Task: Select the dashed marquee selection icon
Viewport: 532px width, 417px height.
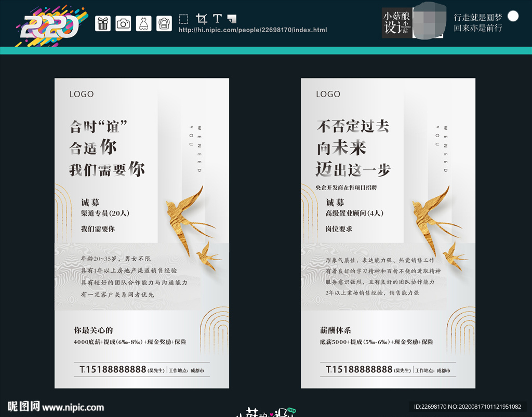Action: point(183,19)
